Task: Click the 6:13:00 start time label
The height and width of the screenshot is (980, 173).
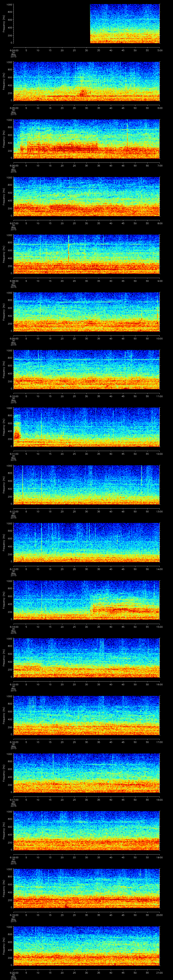Action: click(x=14, y=569)
